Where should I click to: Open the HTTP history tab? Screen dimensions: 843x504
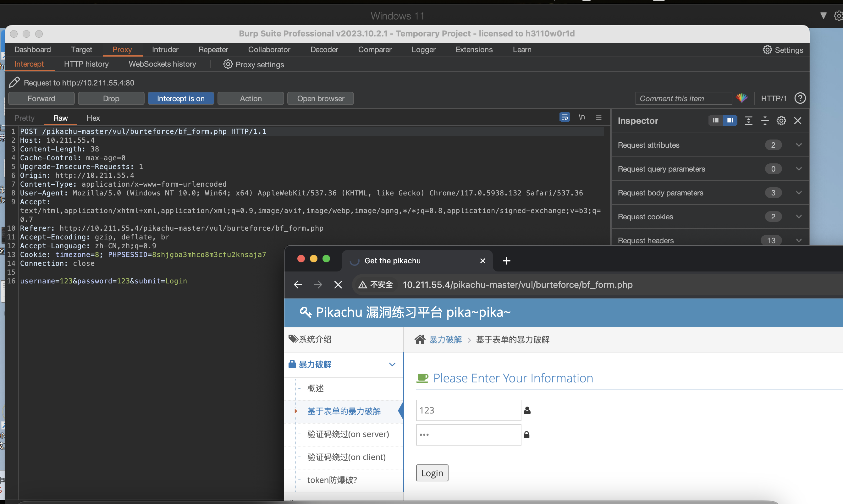click(x=86, y=64)
